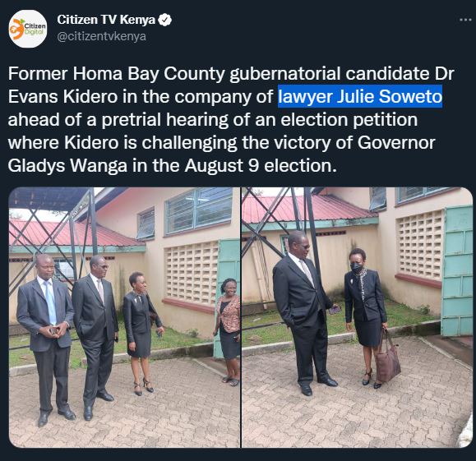Click the words Homa Bay County

click(149, 74)
